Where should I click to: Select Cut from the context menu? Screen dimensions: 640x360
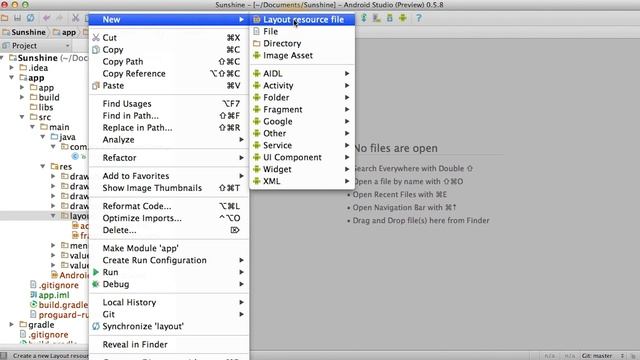169,38
